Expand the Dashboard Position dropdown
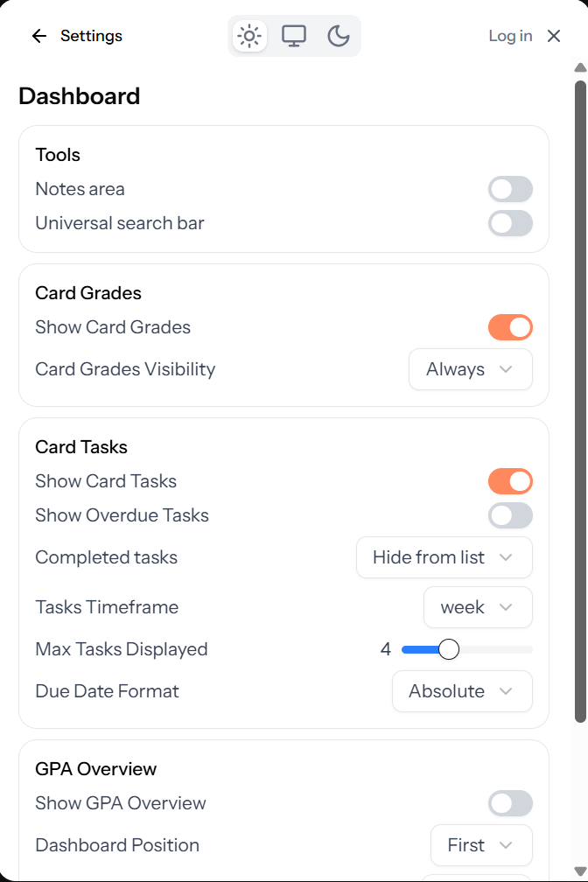The image size is (588, 882). tap(480, 845)
